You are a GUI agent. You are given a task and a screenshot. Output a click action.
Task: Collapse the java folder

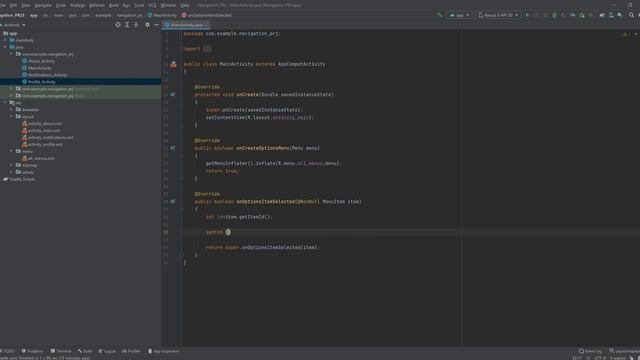pos(5,47)
